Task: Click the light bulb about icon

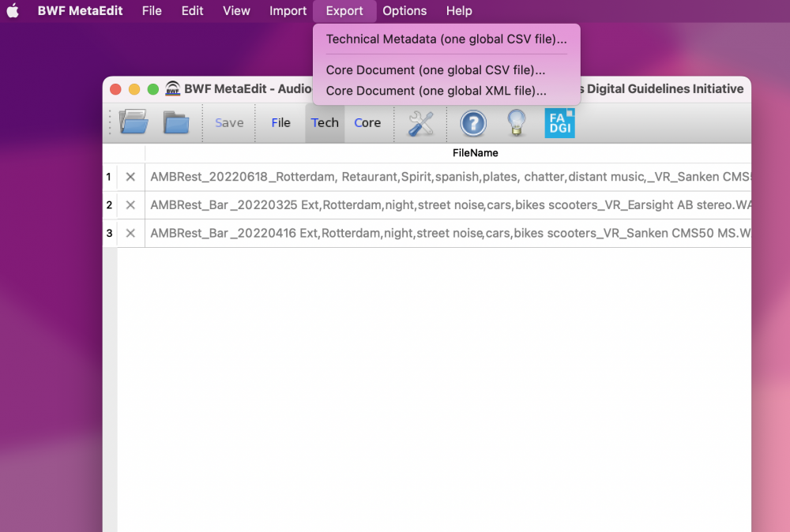Action: [516, 123]
